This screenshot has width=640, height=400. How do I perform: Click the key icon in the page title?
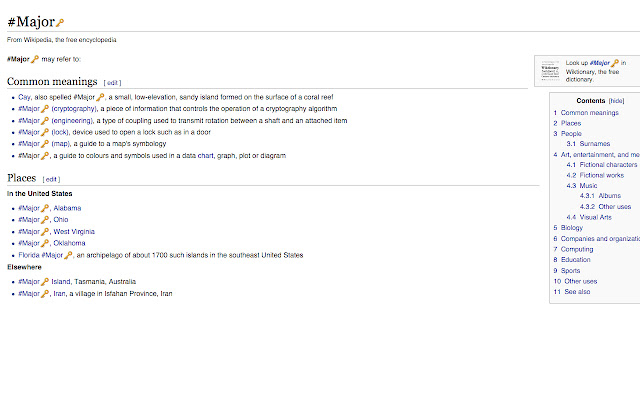coord(60,22)
